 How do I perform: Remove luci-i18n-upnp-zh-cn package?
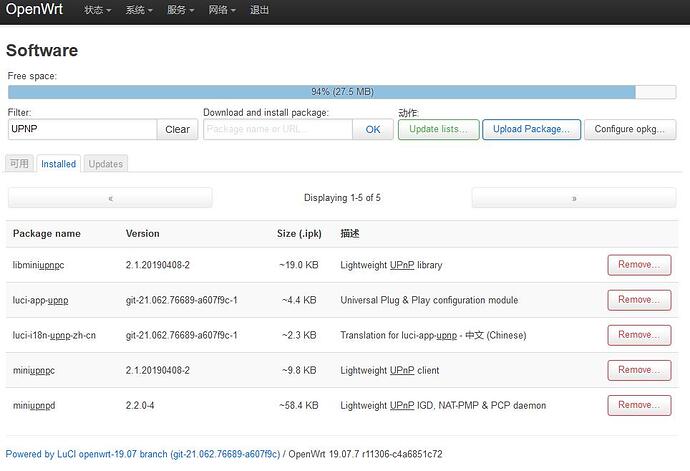coord(639,335)
